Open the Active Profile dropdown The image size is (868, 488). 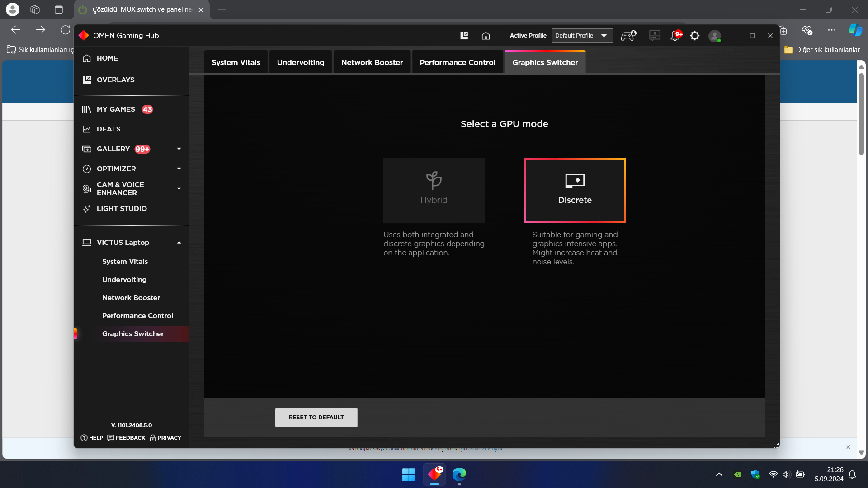coord(581,36)
